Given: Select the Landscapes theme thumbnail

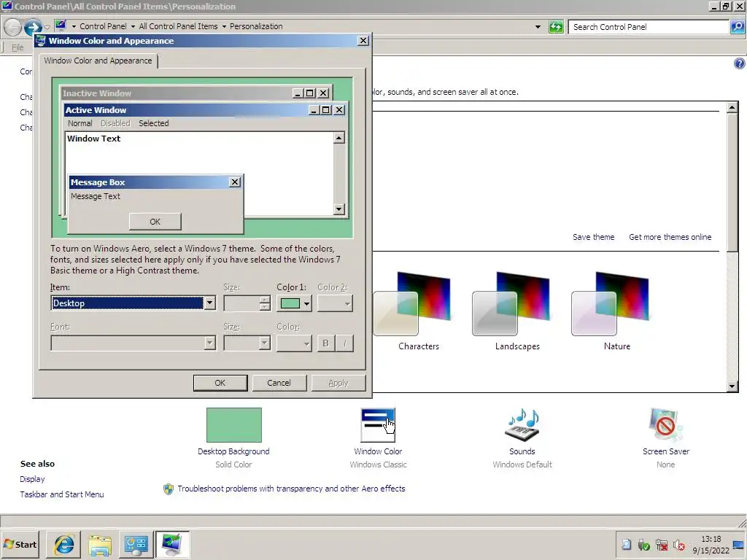Looking at the screenshot, I should (x=511, y=304).
